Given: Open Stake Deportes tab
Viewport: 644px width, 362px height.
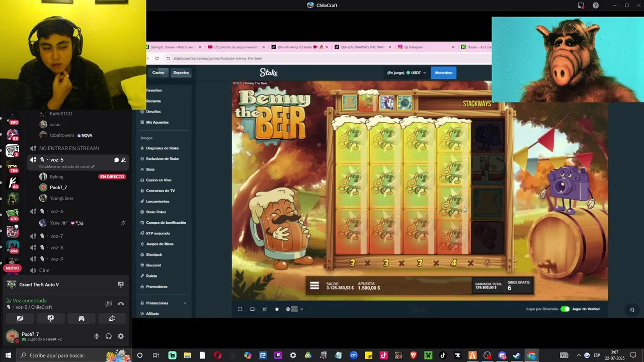Looking at the screenshot, I should click(x=181, y=72).
